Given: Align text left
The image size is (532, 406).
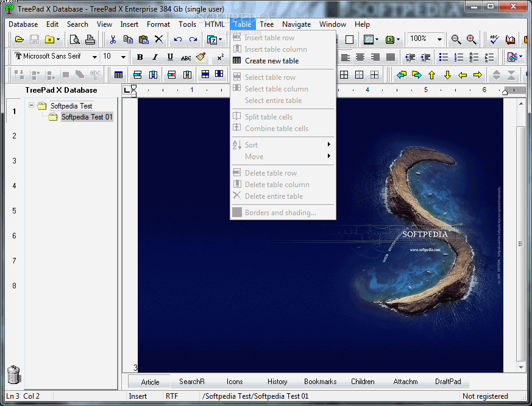Looking at the screenshot, I should (x=346, y=57).
